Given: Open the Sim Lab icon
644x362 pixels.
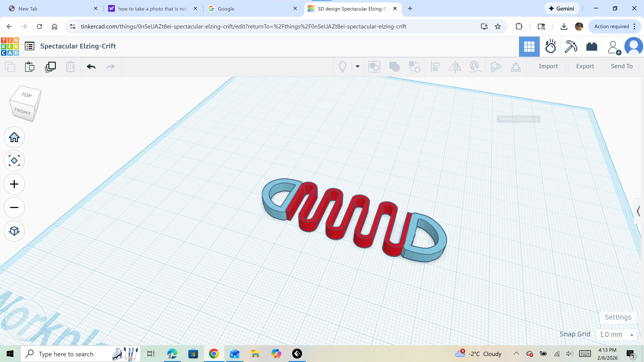Looking at the screenshot, I should pos(550,46).
